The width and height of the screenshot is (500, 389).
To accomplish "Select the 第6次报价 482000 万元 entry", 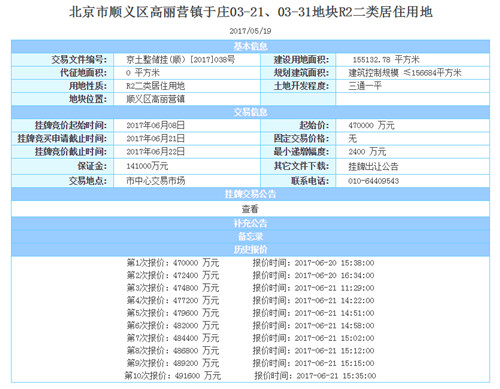I will (x=173, y=325).
